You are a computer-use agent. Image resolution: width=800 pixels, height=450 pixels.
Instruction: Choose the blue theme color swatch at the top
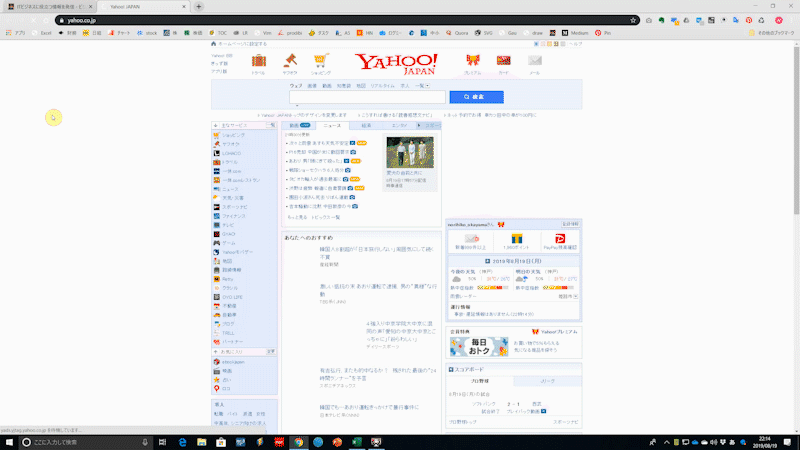[536, 44]
